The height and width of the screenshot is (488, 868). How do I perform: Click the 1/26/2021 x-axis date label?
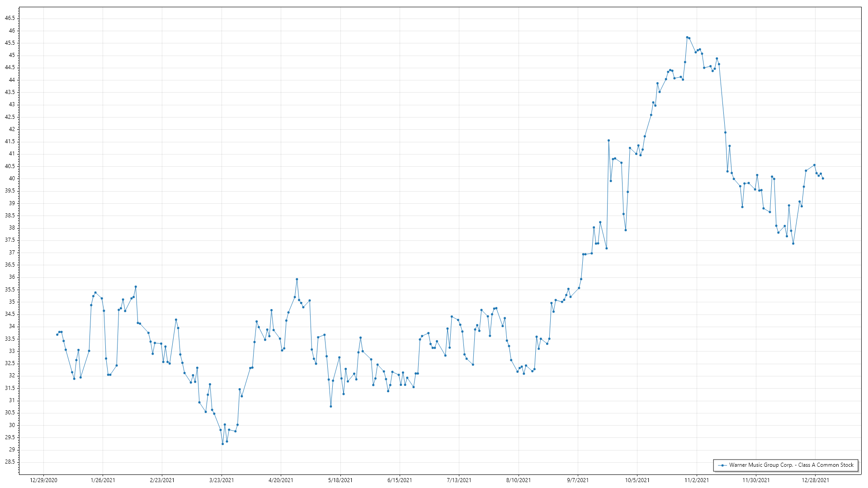(103, 480)
